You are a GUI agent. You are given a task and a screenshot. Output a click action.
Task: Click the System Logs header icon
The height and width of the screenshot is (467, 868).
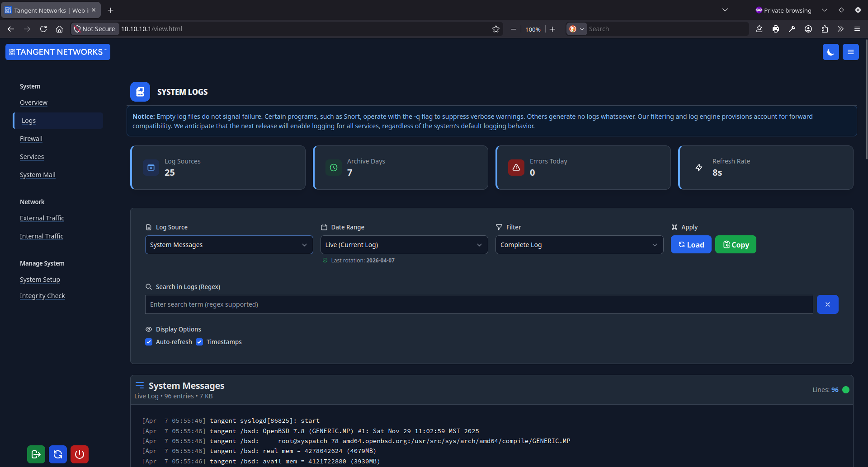point(140,91)
